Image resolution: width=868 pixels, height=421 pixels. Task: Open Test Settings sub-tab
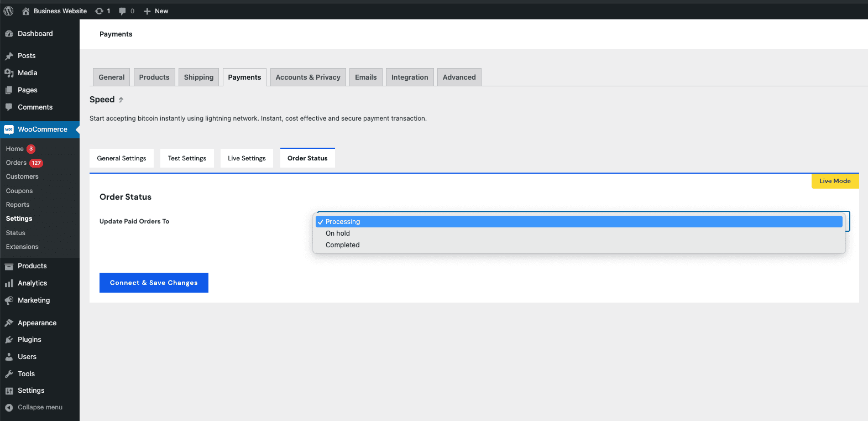[187, 158]
